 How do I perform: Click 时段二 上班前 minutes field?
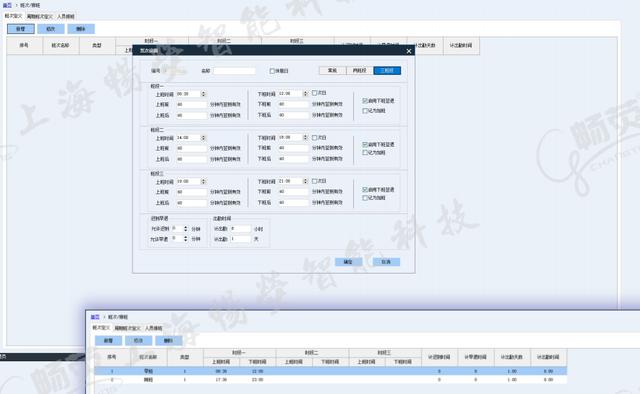[x=191, y=148]
